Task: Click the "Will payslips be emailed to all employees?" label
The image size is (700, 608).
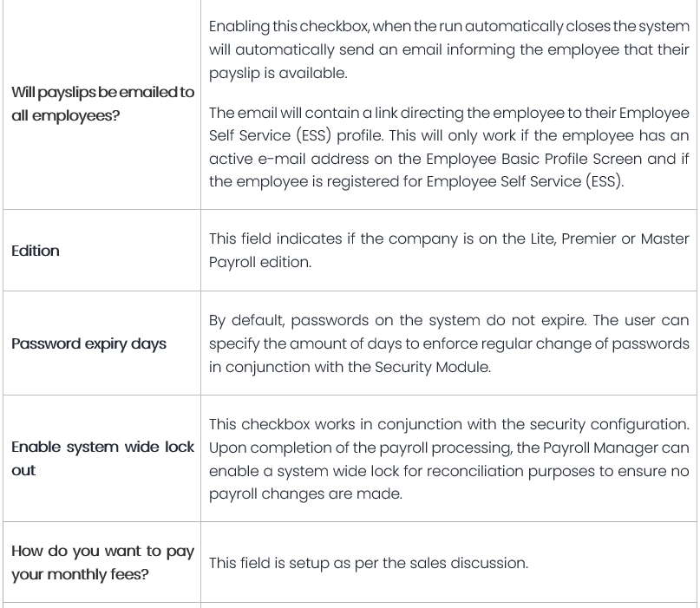Action: tap(102, 104)
